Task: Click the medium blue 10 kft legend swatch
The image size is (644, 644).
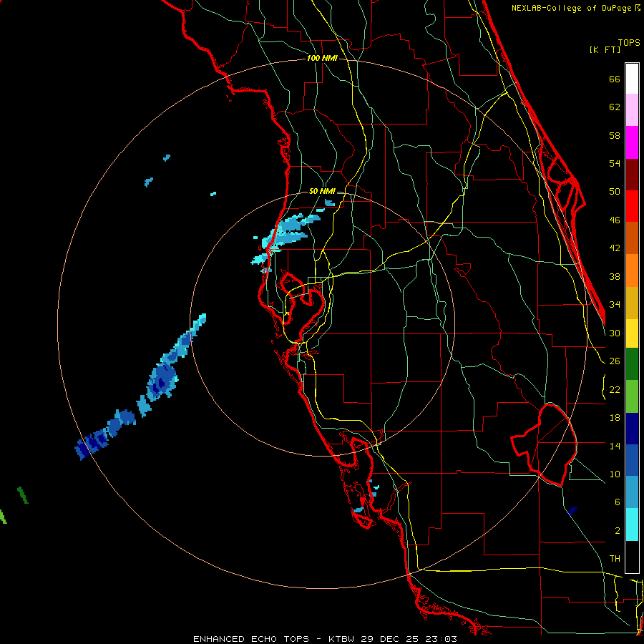Action: (632, 460)
